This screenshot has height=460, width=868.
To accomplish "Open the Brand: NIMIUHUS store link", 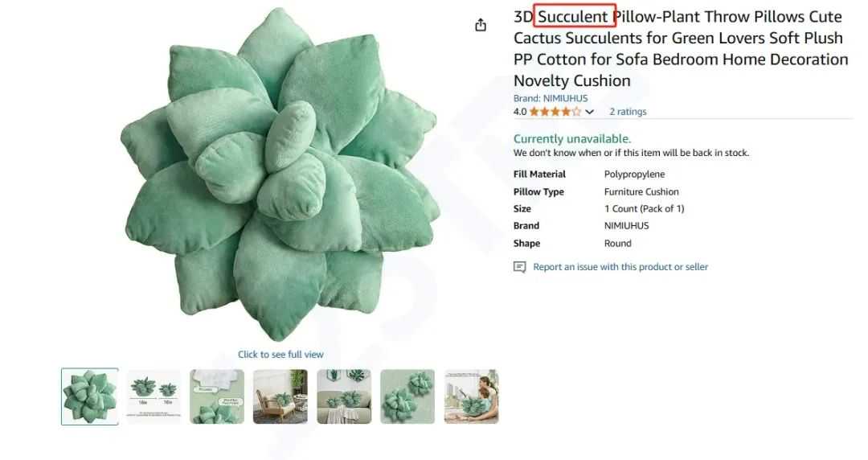I will [551, 98].
